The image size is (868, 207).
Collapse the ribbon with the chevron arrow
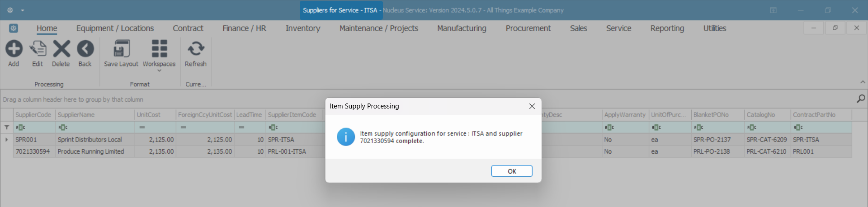point(863,82)
